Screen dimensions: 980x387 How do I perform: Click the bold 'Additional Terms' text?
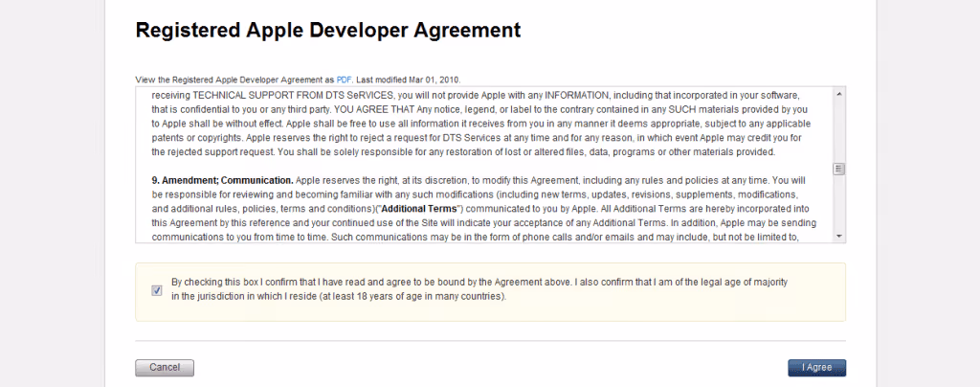coord(421,208)
